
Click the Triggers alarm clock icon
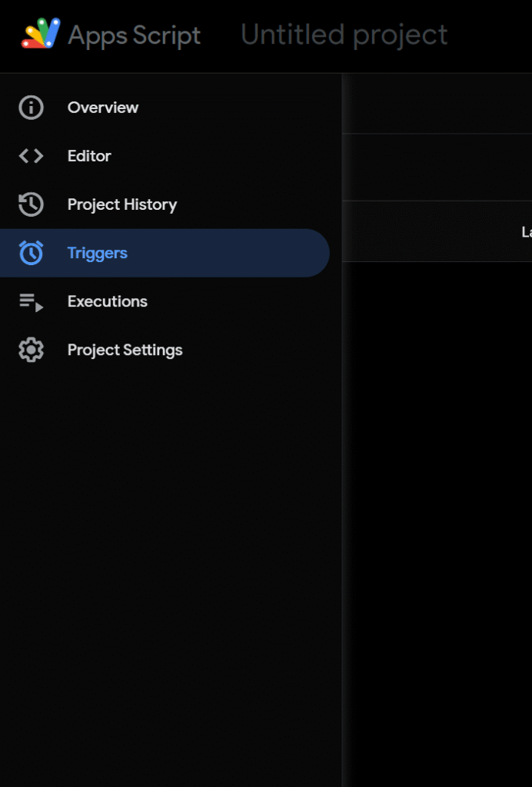(x=31, y=253)
